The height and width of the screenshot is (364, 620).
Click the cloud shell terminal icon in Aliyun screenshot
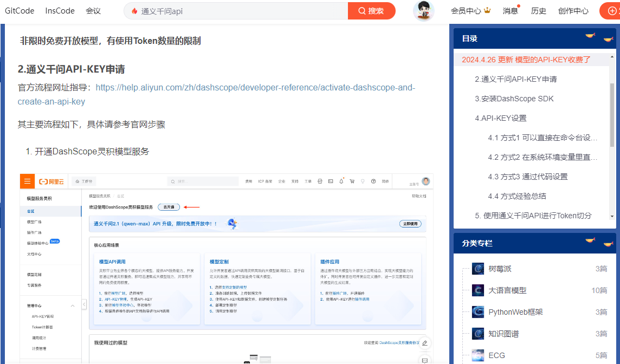(331, 181)
